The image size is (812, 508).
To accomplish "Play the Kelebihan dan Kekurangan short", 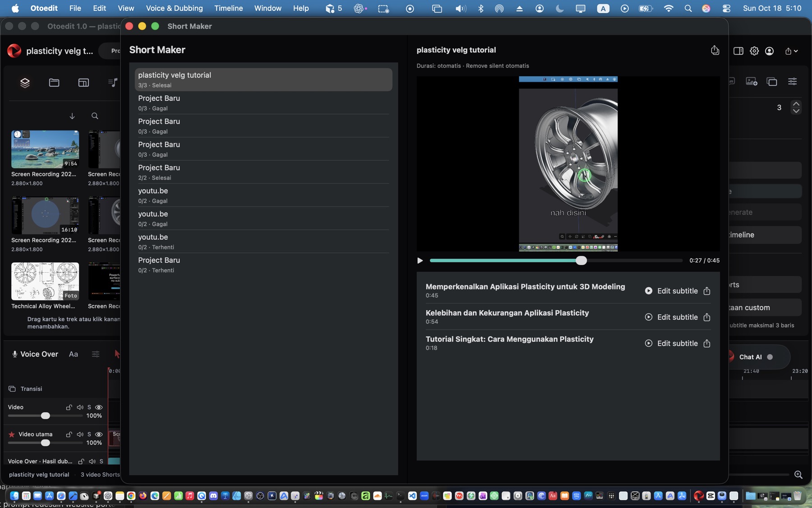I will (648, 317).
